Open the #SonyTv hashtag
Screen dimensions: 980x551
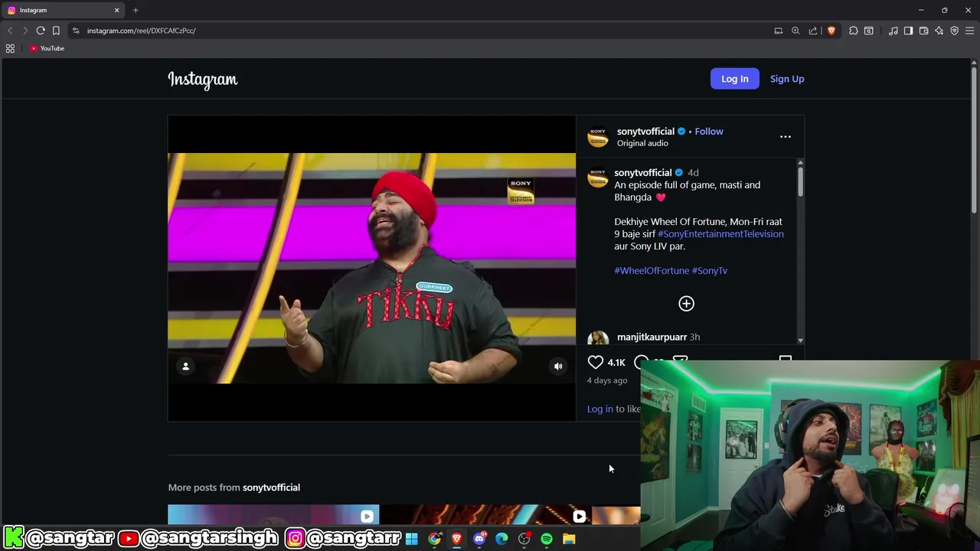point(710,270)
